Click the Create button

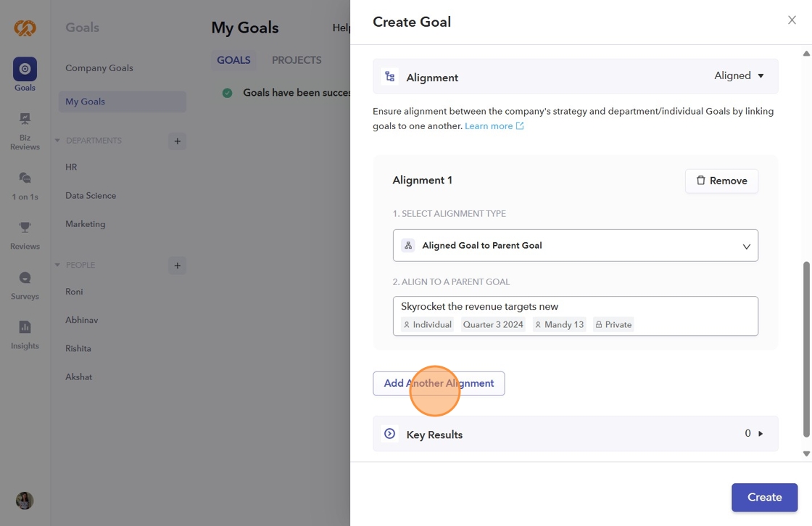coord(764,498)
